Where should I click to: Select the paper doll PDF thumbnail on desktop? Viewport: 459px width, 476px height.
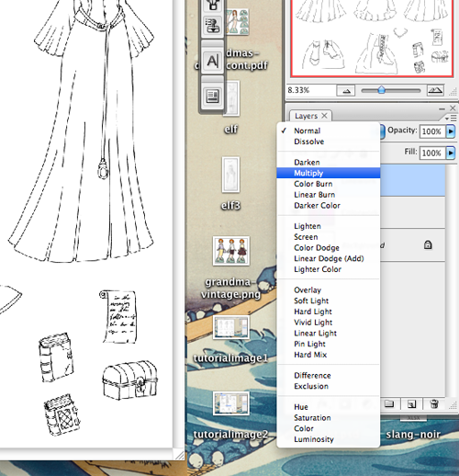(237, 21)
